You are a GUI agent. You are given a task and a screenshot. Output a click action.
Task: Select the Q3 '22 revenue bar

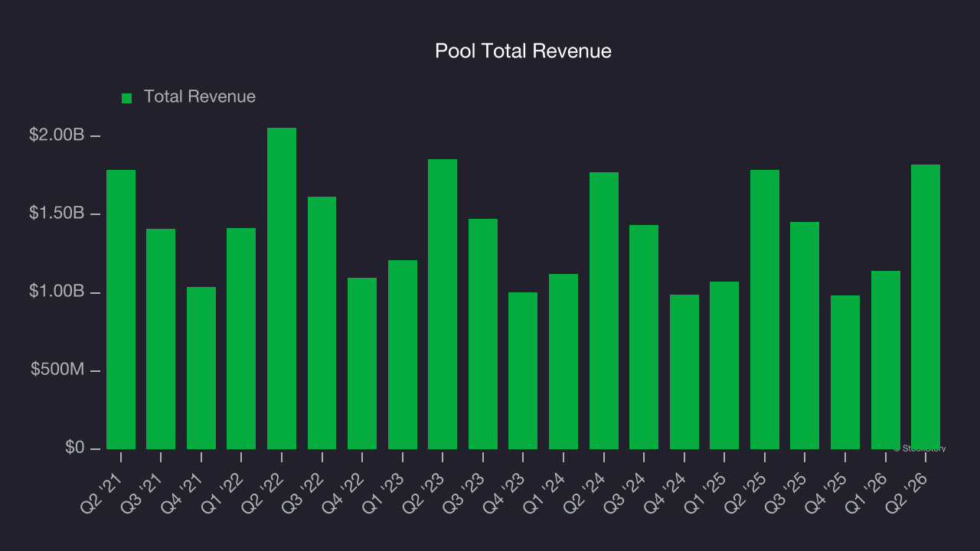[322, 323]
